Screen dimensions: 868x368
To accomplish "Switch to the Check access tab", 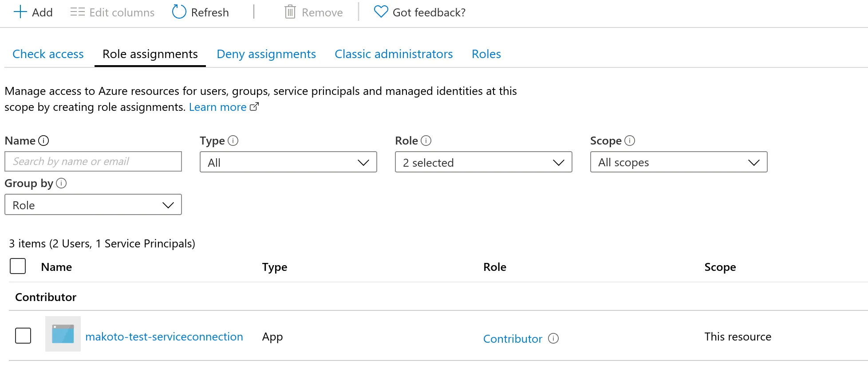I will click(48, 54).
